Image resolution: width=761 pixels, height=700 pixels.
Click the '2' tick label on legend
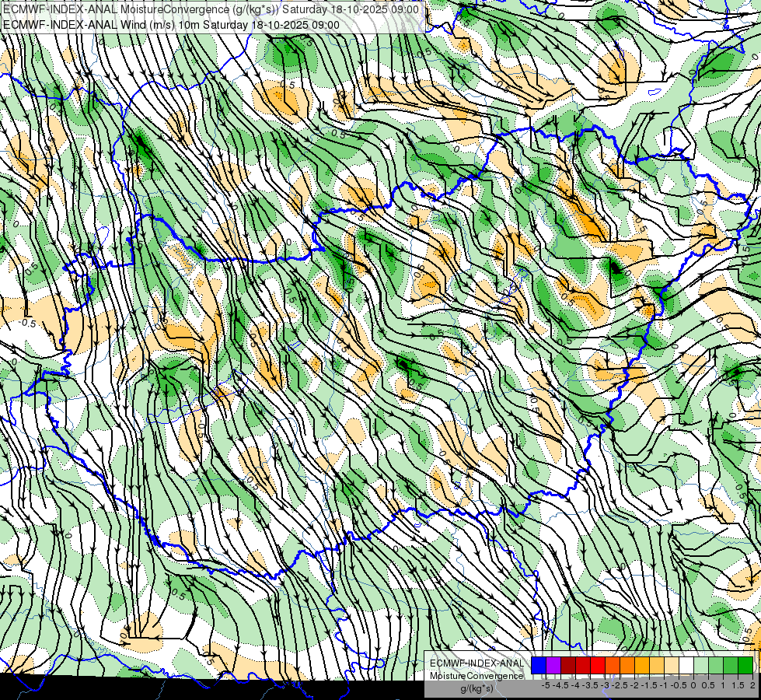tap(752, 685)
